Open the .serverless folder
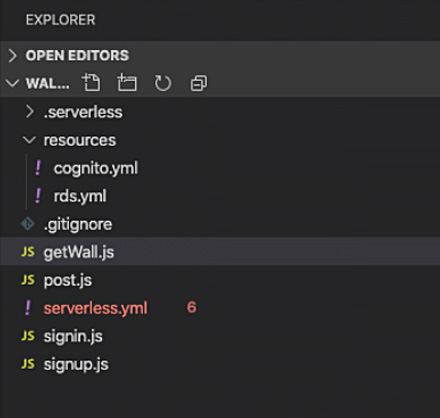Screen dimensions: 440x418 pyautogui.click(x=83, y=112)
